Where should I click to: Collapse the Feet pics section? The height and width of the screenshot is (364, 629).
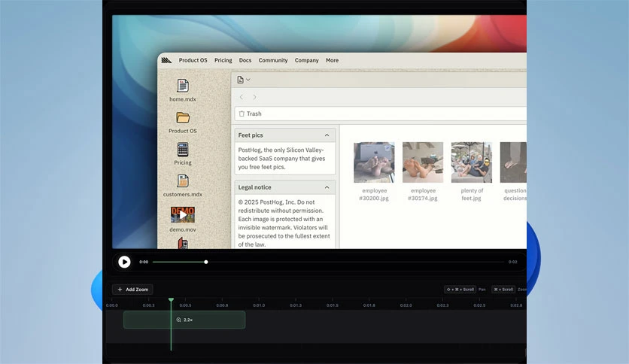[x=327, y=135]
